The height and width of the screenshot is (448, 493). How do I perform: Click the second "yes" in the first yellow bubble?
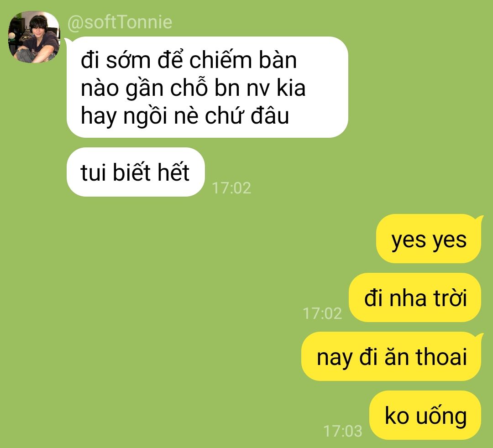coord(450,240)
